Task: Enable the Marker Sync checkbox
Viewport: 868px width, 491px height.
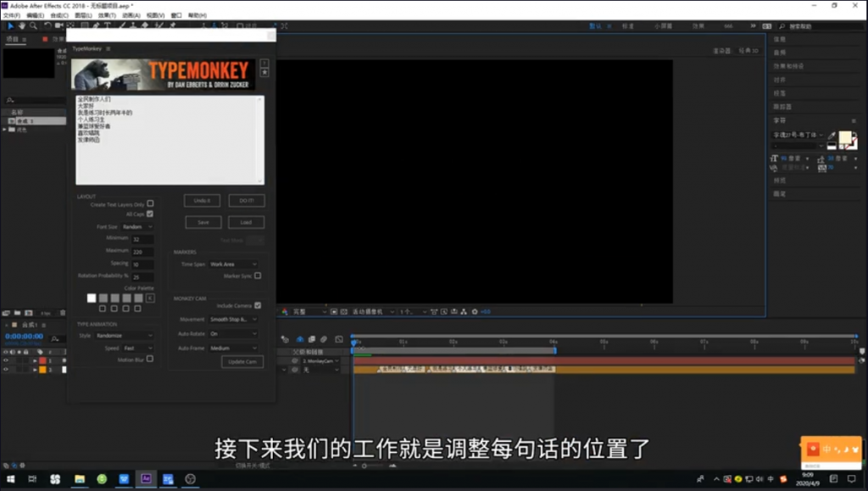Action: coord(258,276)
